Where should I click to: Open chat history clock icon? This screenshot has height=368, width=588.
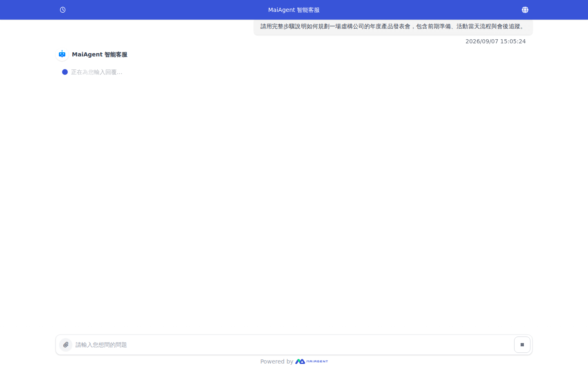pos(62,10)
